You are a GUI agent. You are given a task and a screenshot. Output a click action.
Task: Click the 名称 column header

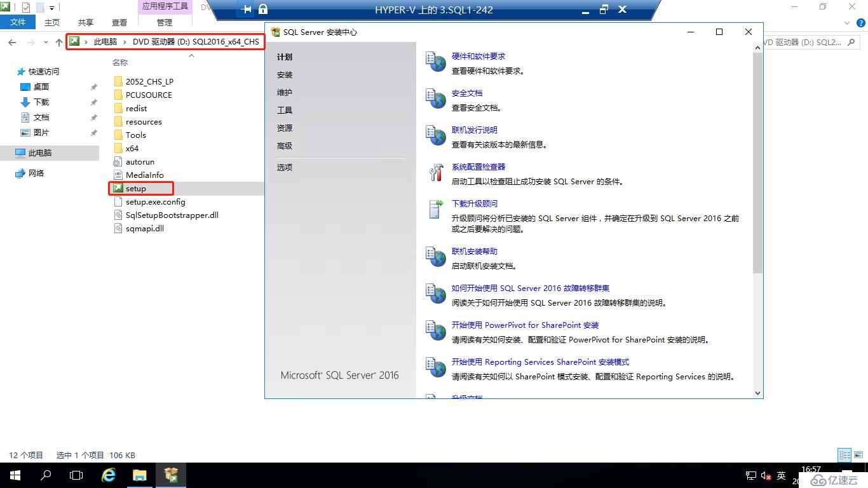tap(120, 63)
